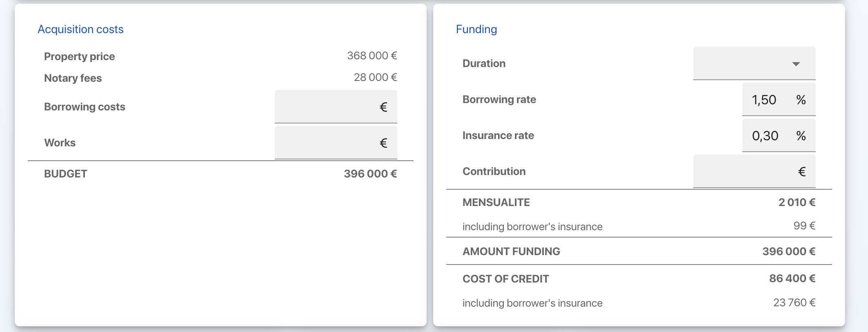Click the euro symbol in Contribution field
The height and width of the screenshot is (332, 868).
[801, 172]
